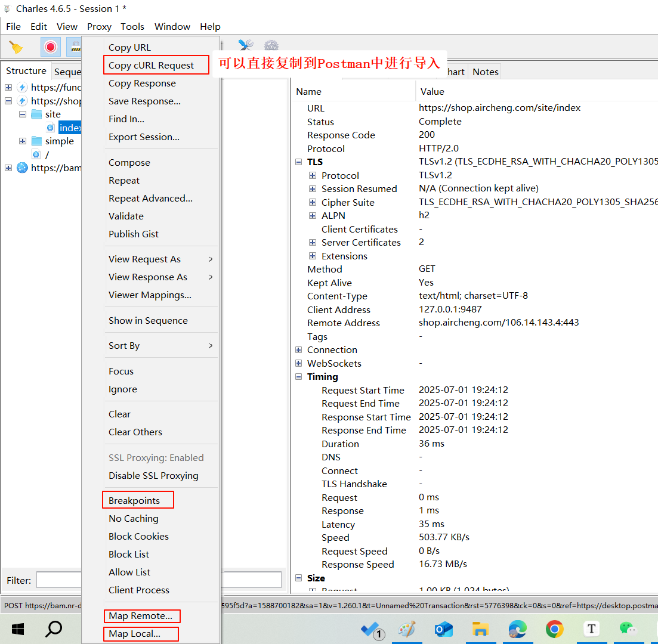Click the Filter text field

point(159,580)
